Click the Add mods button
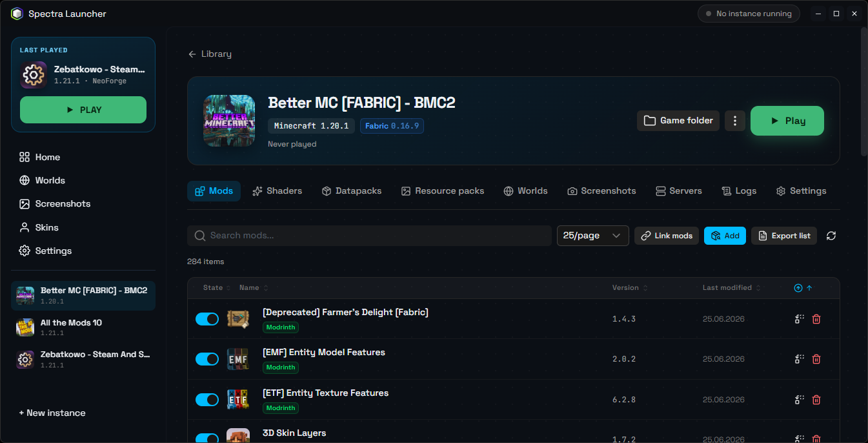Screen dimensions: 868x443 (x=725, y=236)
